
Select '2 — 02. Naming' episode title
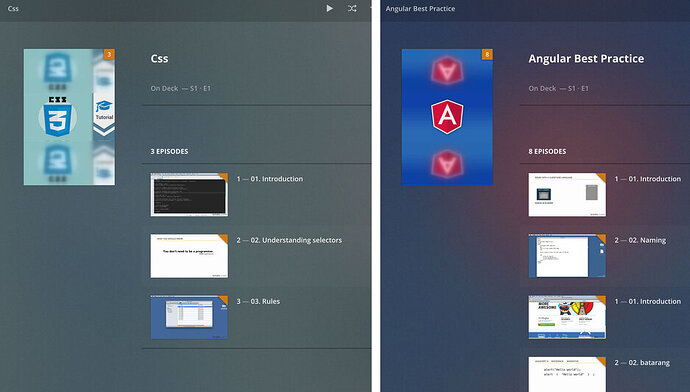coord(640,240)
